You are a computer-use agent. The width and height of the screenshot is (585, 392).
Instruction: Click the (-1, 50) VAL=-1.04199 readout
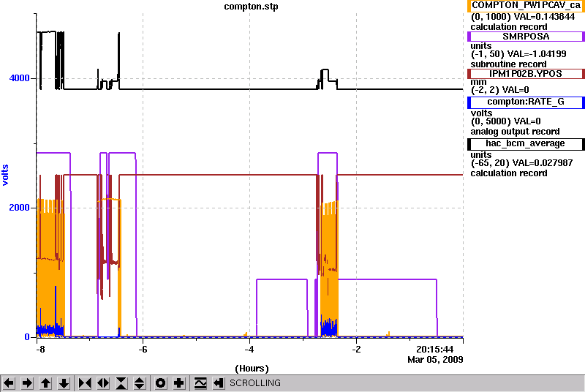pyautogui.click(x=518, y=54)
